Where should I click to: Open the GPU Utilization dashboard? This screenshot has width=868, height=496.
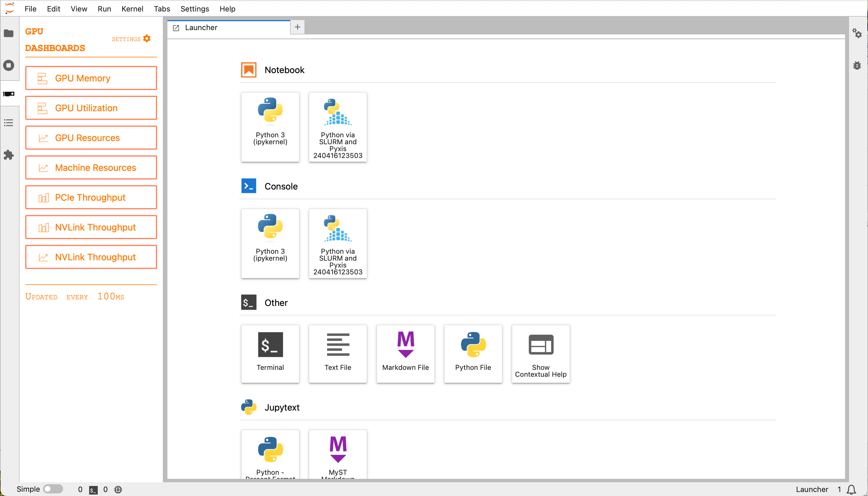tap(91, 108)
